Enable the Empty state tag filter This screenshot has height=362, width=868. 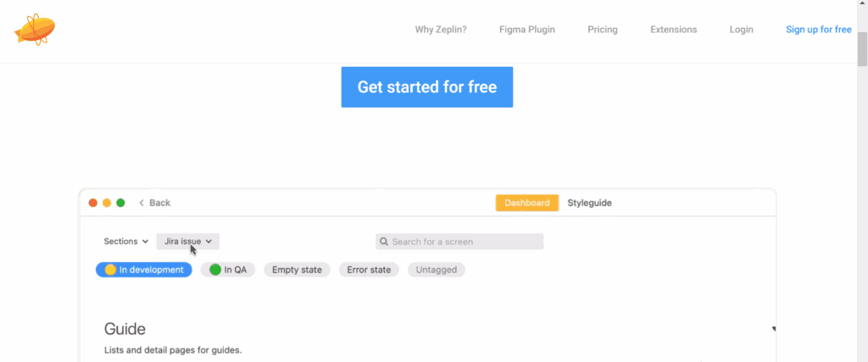(x=297, y=270)
